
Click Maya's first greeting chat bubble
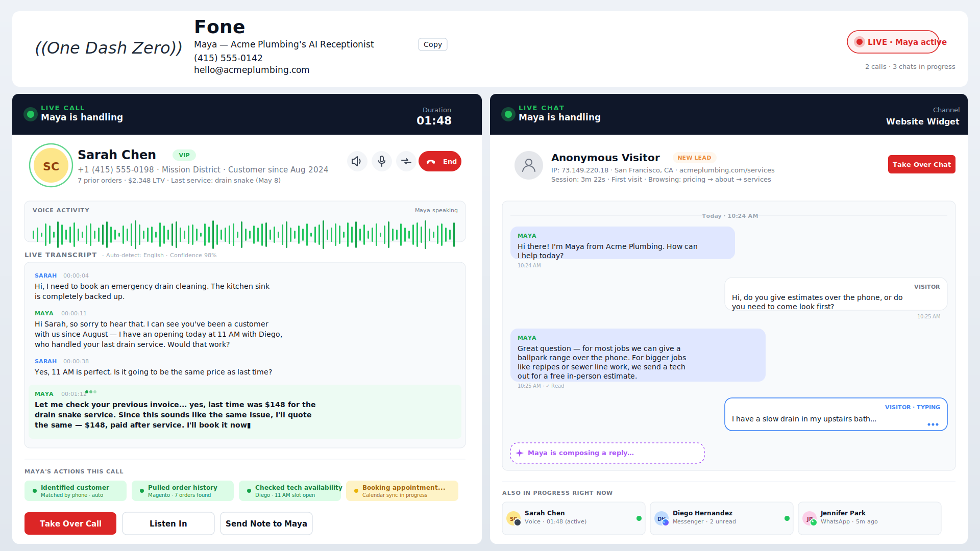pyautogui.click(x=623, y=243)
